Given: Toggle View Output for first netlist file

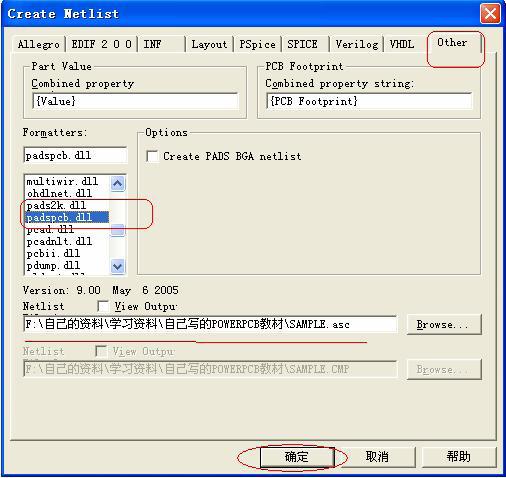Looking at the screenshot, I should click(x=103, y=306).
